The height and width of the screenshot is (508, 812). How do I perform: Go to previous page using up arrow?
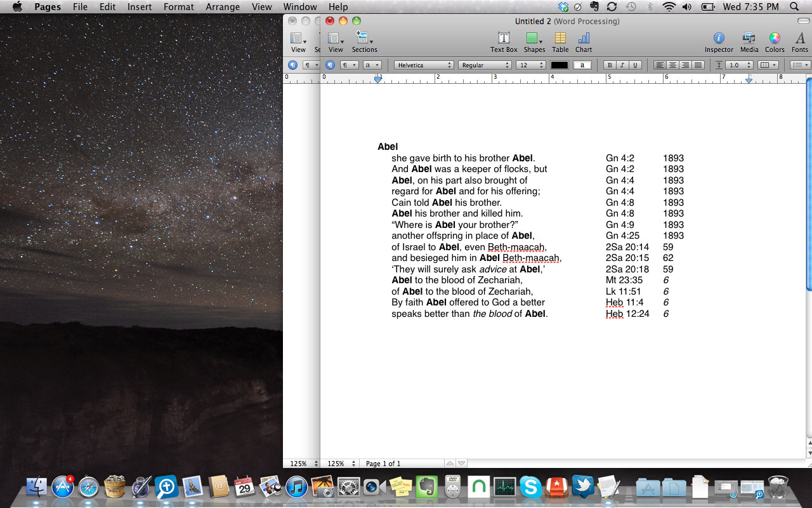tap(450, 464)
